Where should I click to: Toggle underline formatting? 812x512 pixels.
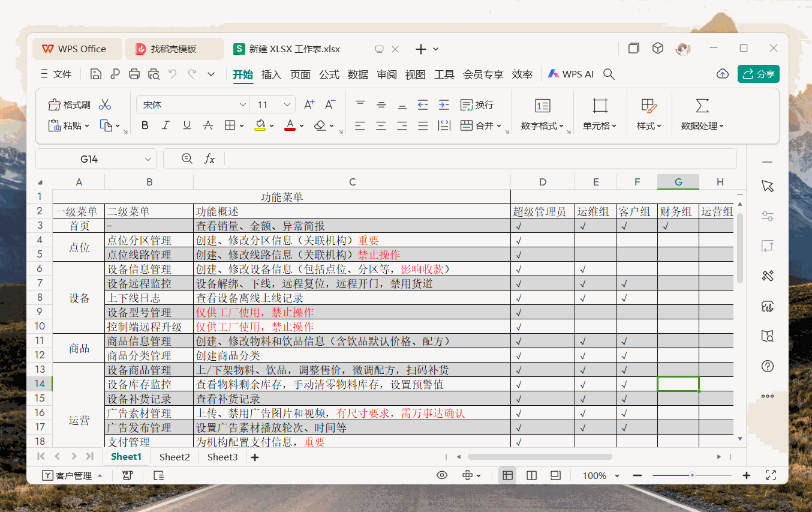pos(187,125)
